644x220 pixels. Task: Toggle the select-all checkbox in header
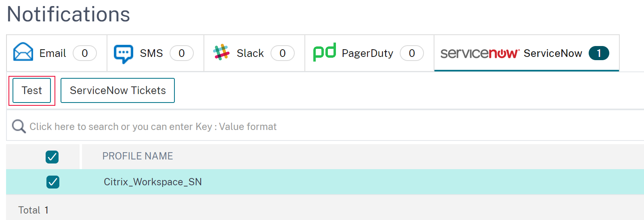[x=52, y=157]
